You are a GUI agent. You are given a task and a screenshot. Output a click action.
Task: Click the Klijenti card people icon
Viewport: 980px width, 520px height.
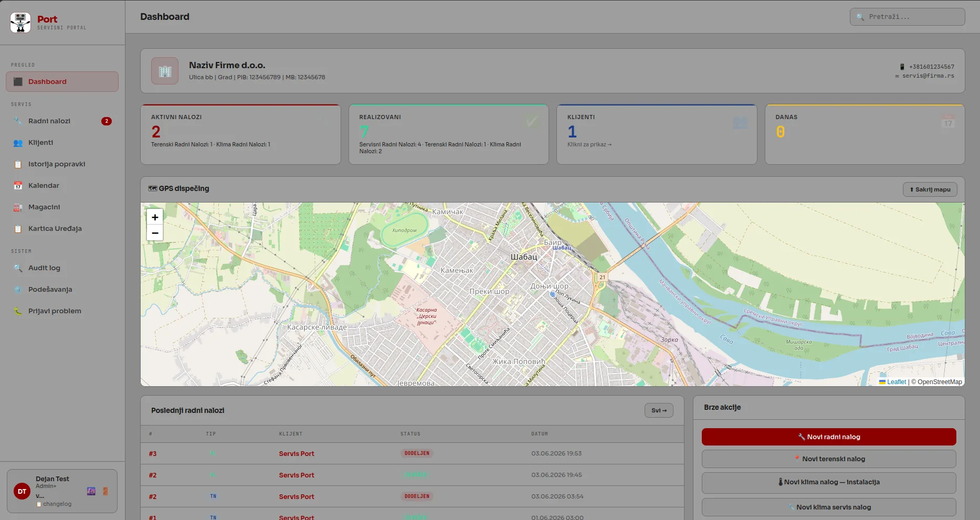click(x=740, y=123)
